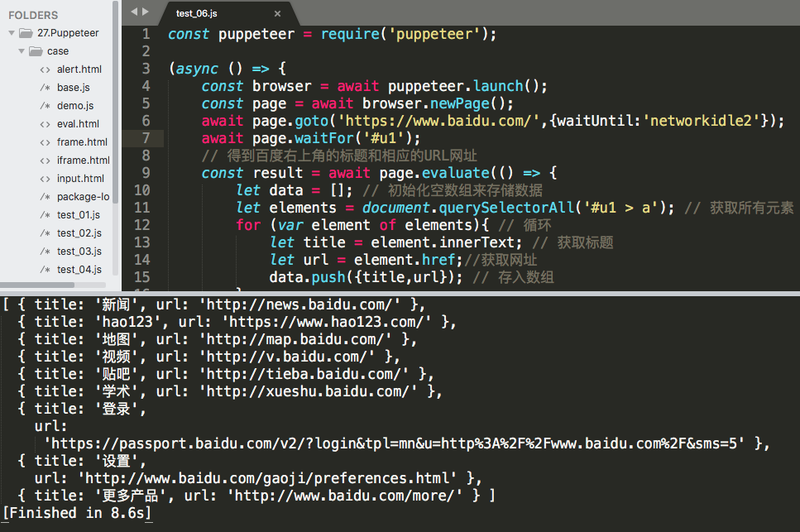Open the package-lo file entry
The height and width of the screenshot is (532, 800).
tap(84, 197)
